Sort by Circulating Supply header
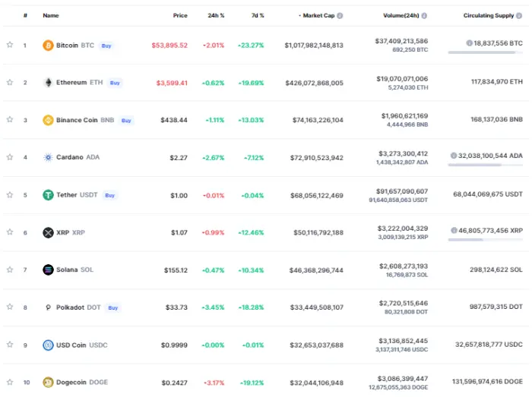The image size is (532, 397). [489, 16]
